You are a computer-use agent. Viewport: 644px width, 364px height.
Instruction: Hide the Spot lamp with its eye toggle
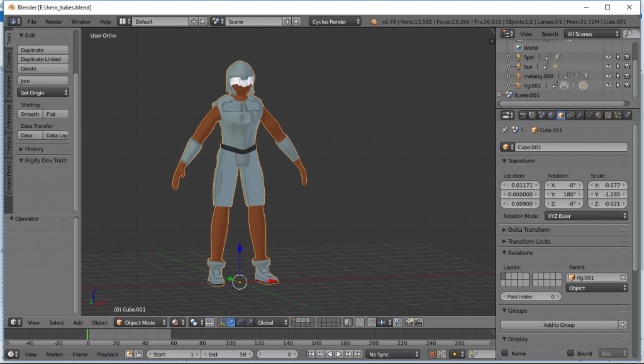click(608, 57)
